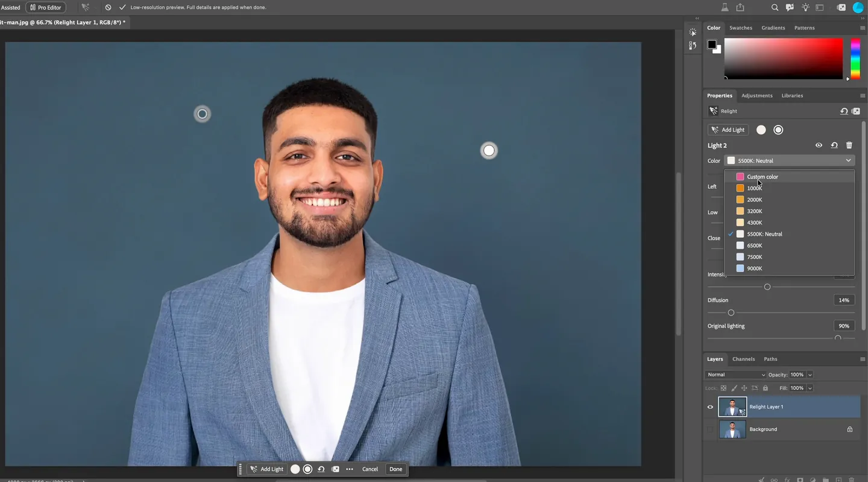The image size is (868, 482).
Task: Click the lock transparent pixels checkerboard icon
Action: pos(724,388)
